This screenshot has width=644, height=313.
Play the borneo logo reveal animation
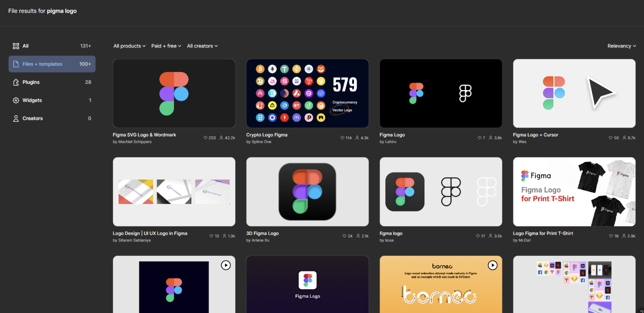(x=492, y=265)
